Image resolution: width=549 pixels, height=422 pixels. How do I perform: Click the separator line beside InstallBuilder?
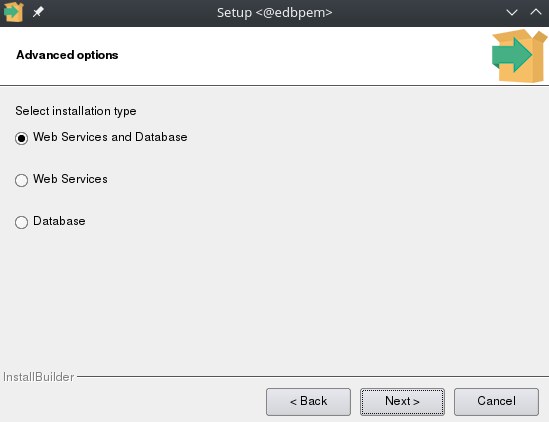(313, 377)
